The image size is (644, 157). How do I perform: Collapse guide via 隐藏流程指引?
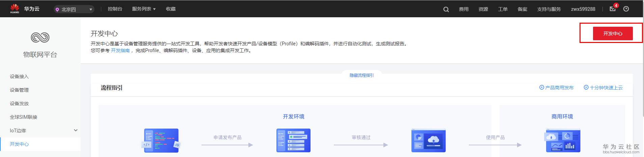click(x=362, y=75)
